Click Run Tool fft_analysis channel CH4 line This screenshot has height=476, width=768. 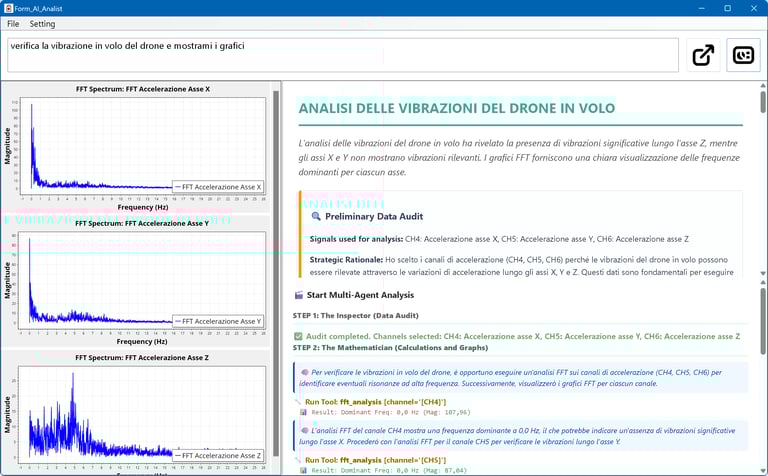[375, 402]
